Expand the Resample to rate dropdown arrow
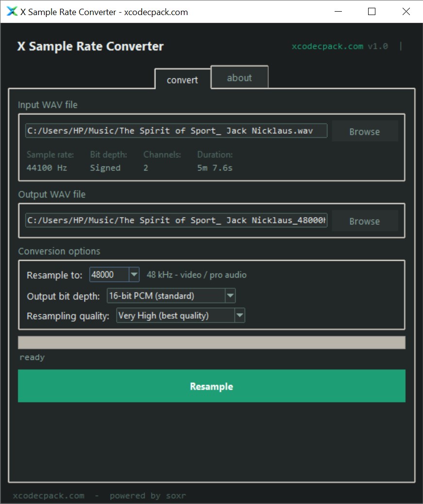423x504 pixels. tap(134, 275)
